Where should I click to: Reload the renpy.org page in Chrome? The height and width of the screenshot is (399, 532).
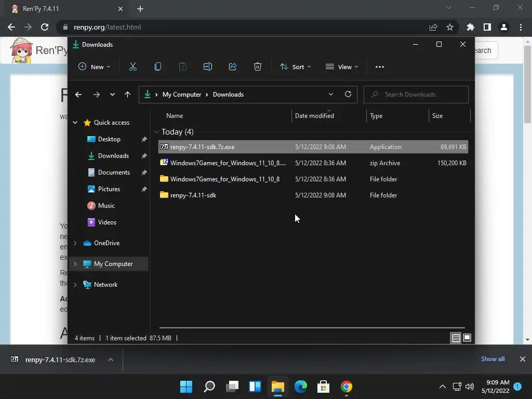[x=45, y=27]
